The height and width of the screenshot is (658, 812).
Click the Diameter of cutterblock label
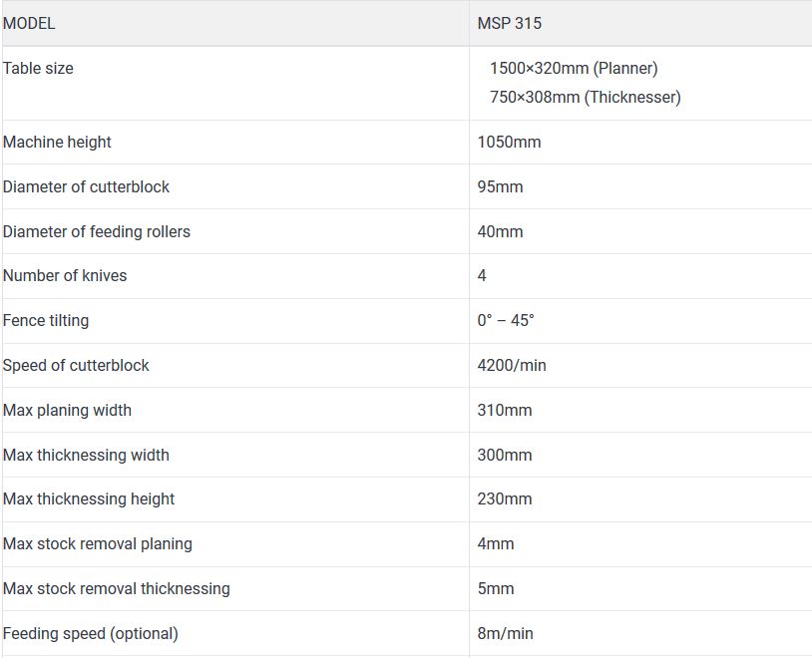tap(86, 186)
